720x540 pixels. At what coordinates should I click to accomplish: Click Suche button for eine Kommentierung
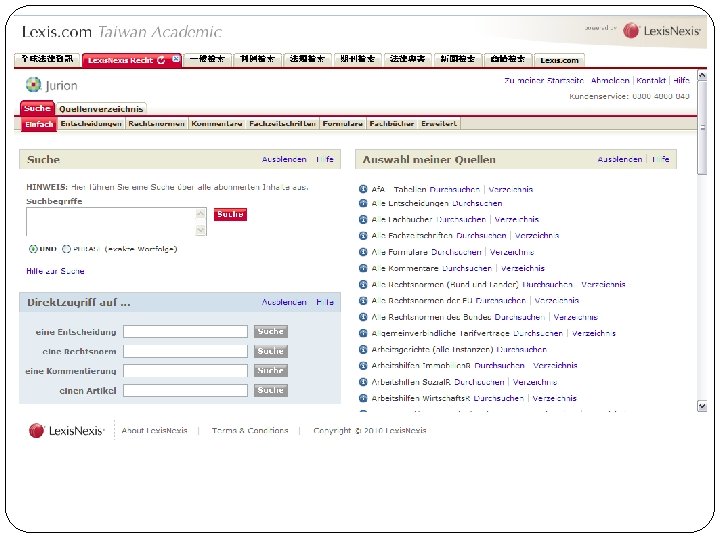pos(271,371)
